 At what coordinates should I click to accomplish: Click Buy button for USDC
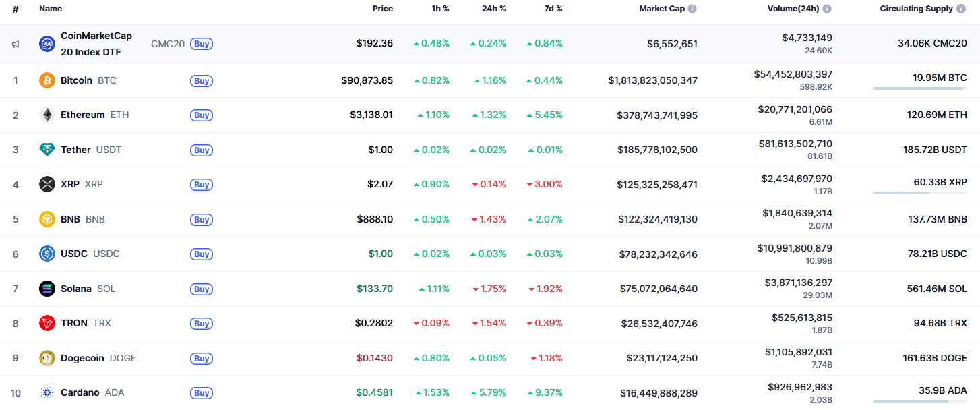tap(202, 254)
